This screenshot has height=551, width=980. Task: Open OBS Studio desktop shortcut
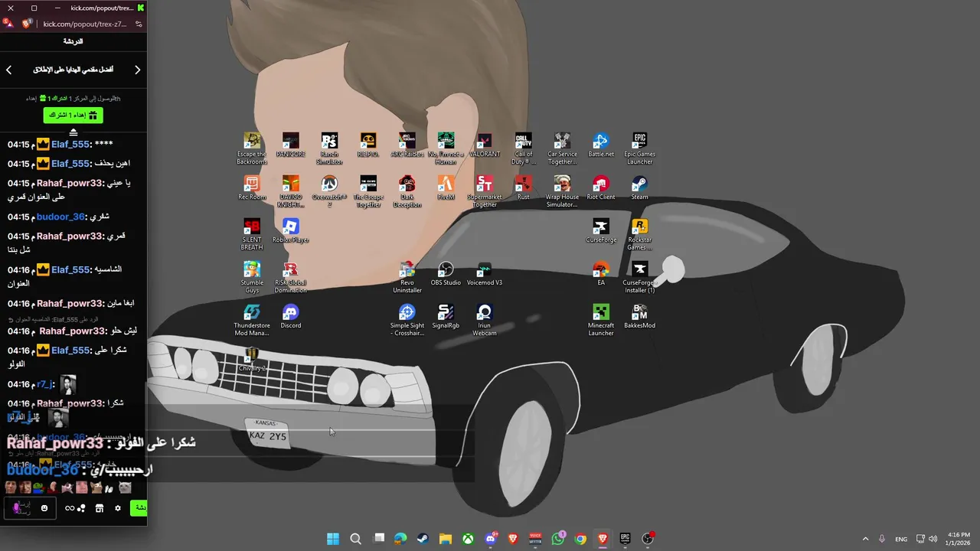[446, 273]
